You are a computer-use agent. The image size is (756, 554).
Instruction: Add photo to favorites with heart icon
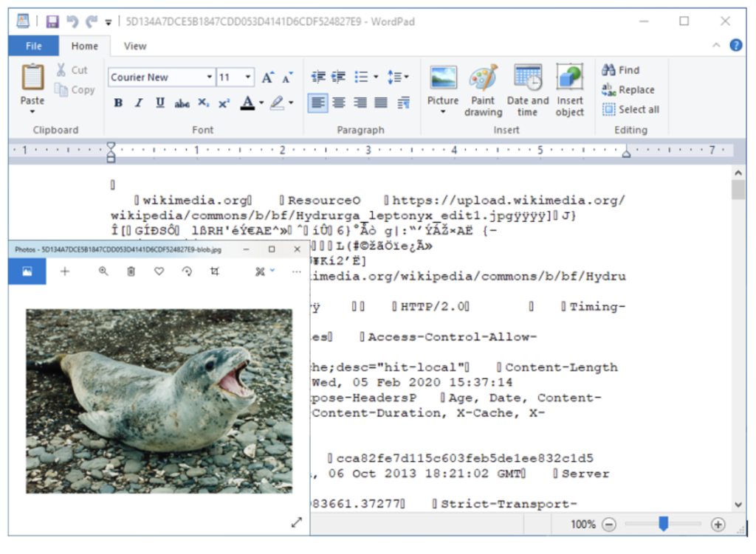(x=159, y=271)
